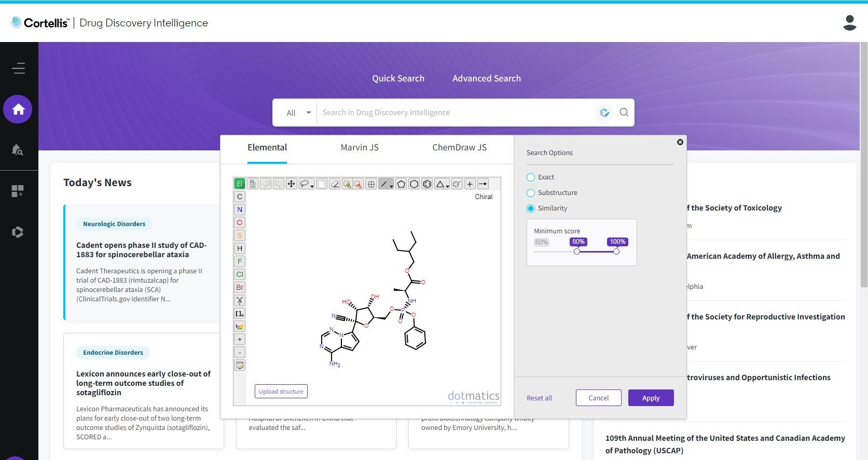
Task: Click the plus sign toolbar tool
Action: click(x=470, y=184)
